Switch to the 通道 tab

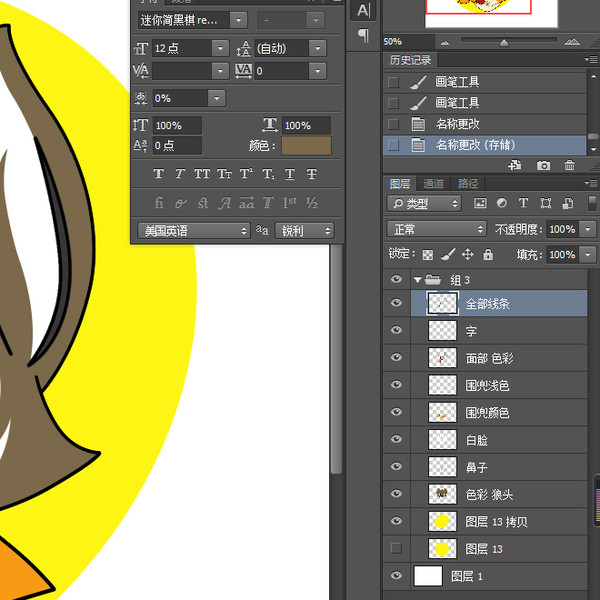point(434,184)
